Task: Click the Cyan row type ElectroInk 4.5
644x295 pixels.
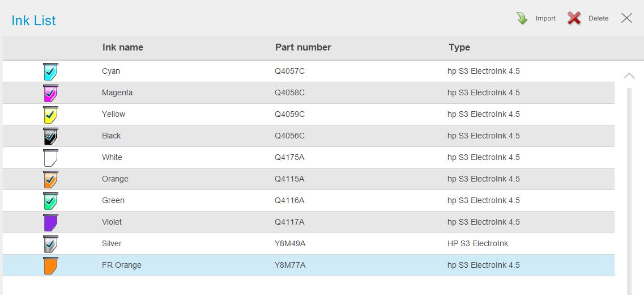Action: pyautogui.click(x=483, y=71)
